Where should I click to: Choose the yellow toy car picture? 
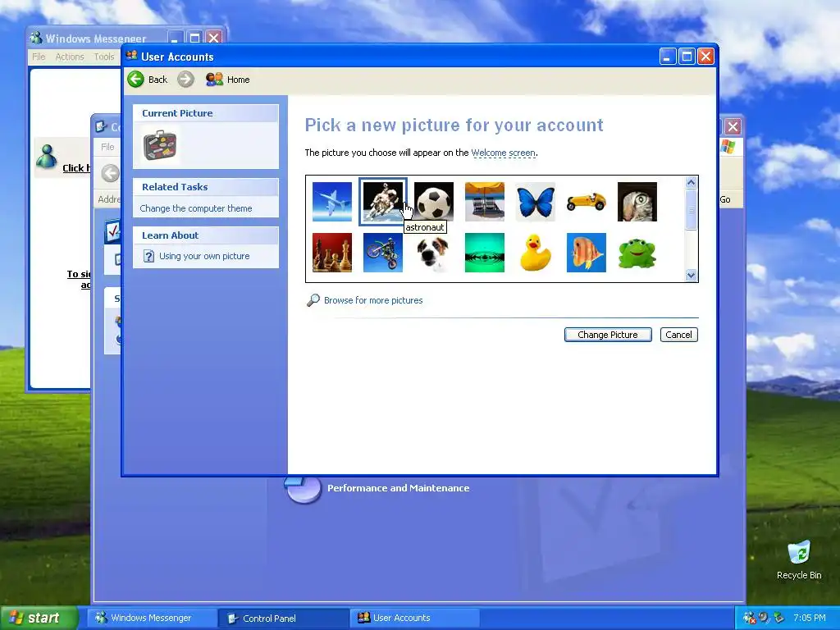click(586, 202)
